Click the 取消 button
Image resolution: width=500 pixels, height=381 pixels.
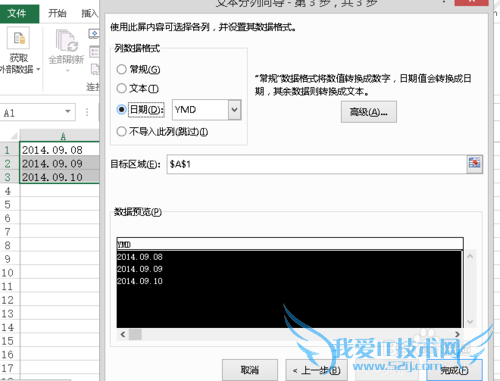coord(250,370)
